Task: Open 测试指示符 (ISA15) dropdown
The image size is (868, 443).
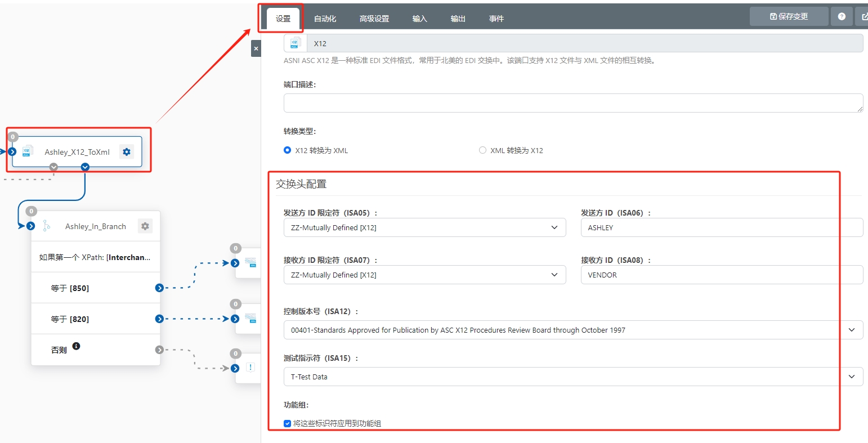Action: point(573,377)
